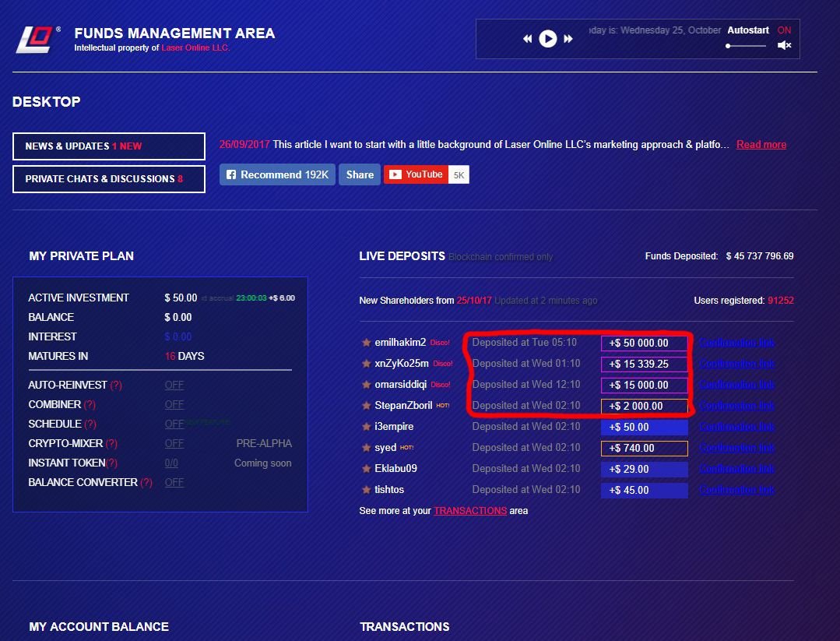Open Auto-Reinvest help question mark
Viewport: 840px width, 641px height.
pos(116,386)
